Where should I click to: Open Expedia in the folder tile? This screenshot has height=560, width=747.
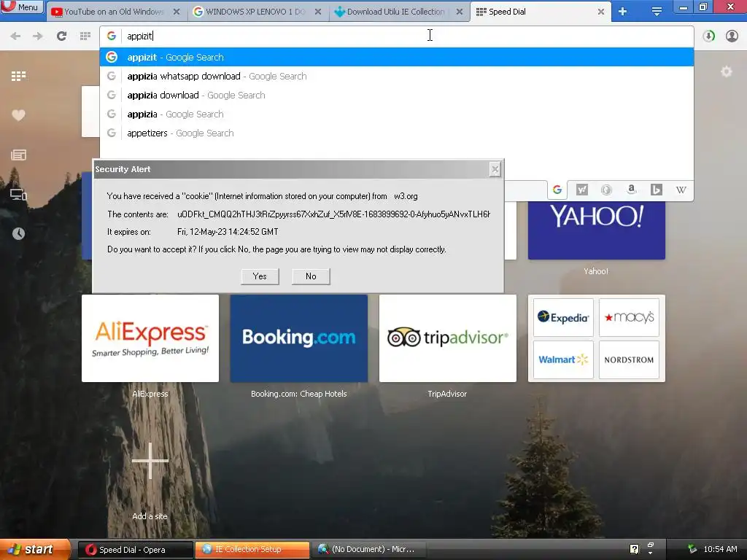(563, 318)
